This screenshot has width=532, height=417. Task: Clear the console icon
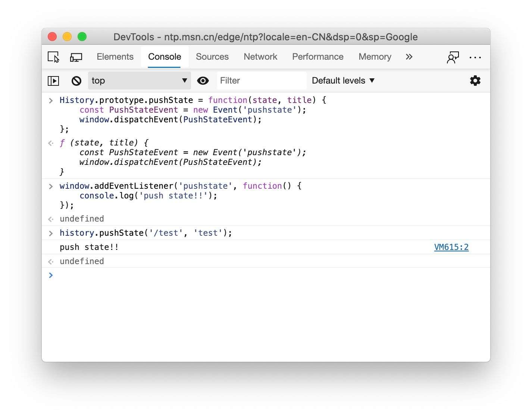pos(76,81)
